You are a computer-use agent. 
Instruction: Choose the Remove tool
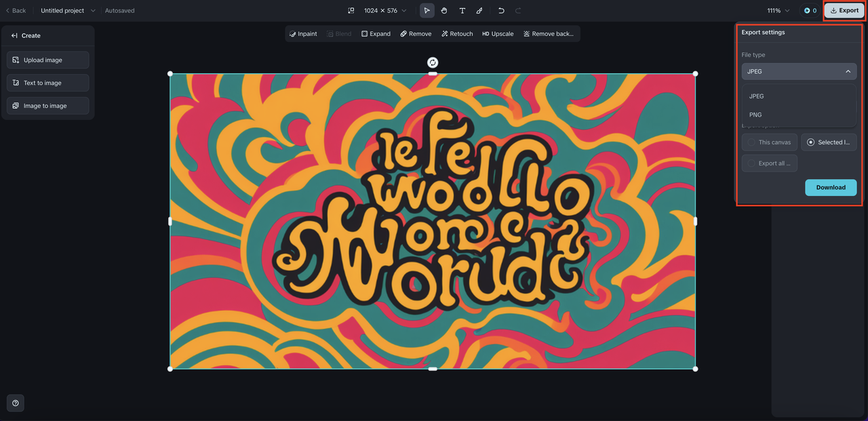[x=416, y=34]
